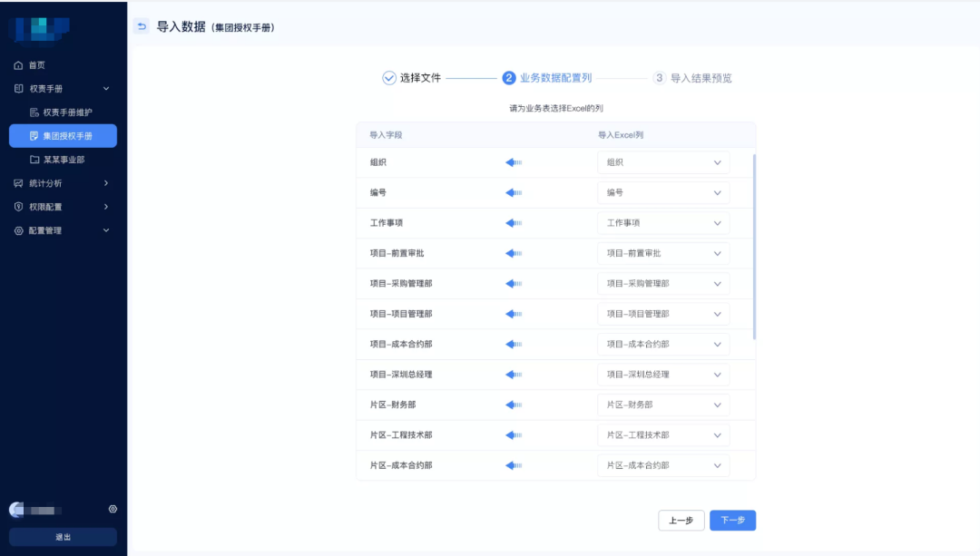Click the 权限配置 shield icon
The image size is (980, 556).
coord(18,207)
